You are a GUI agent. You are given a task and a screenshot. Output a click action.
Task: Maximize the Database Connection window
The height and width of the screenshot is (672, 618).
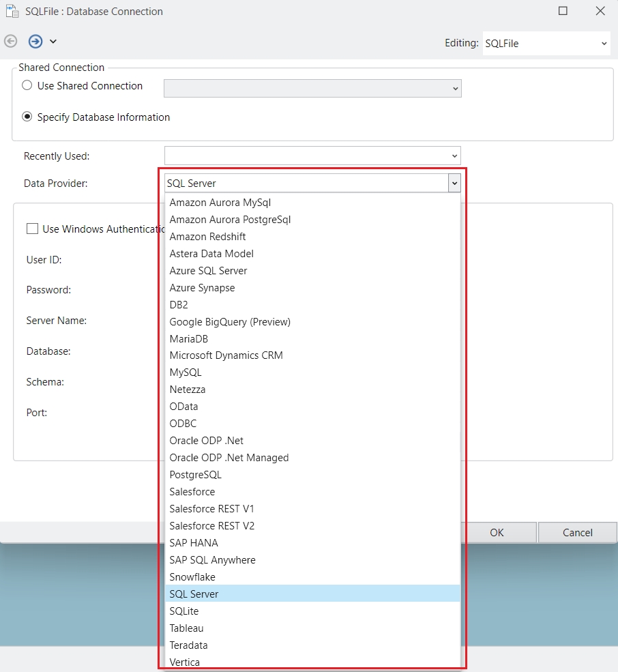pyautogui.click(x=563, y=11)
